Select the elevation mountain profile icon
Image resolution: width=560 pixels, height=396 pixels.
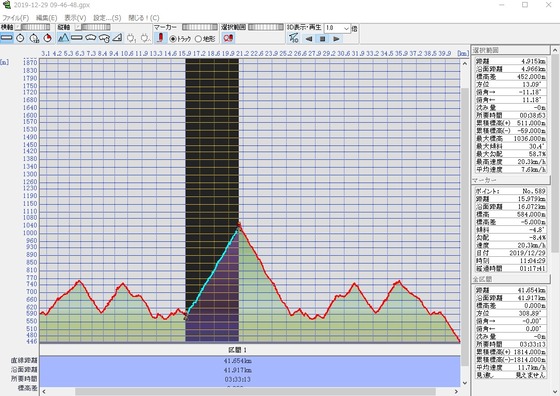[x=63, y=37]
